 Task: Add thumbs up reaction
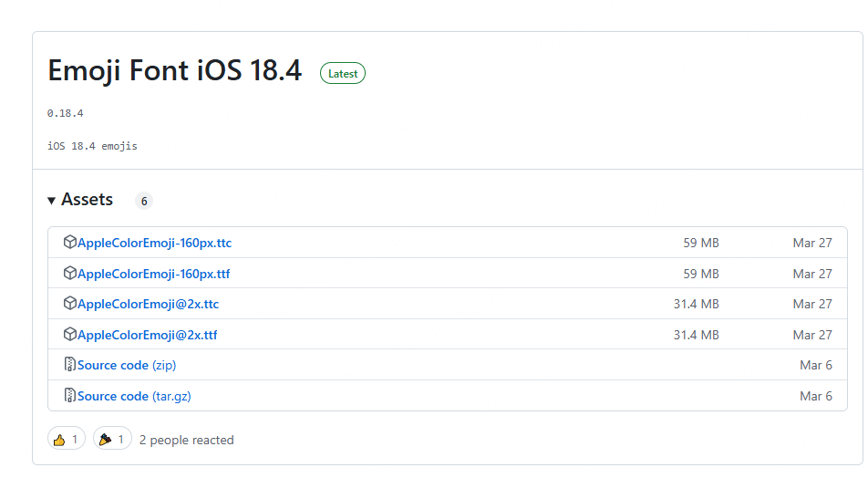click(67, 439)
